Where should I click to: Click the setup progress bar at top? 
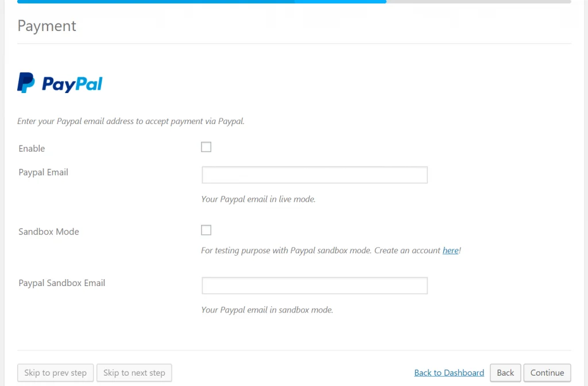[294, 2]
